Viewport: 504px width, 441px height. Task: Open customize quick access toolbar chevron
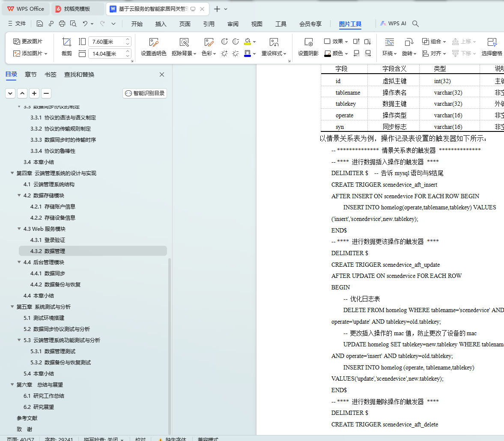[x=113, y=24]
